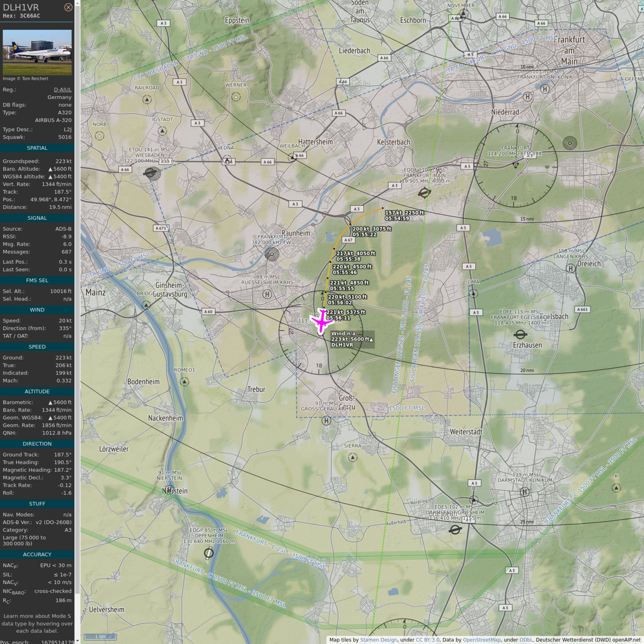Click the Ruesselsheim KRHS heliport H symbol
Screen dimensions: 644x644
(x=267, y=294)
